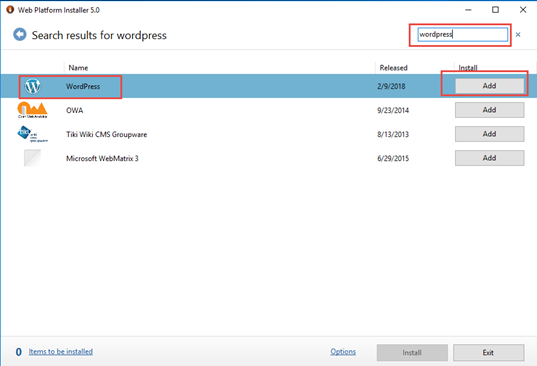Add Microsoft WebMatrix 3

[x=489, y=158]
